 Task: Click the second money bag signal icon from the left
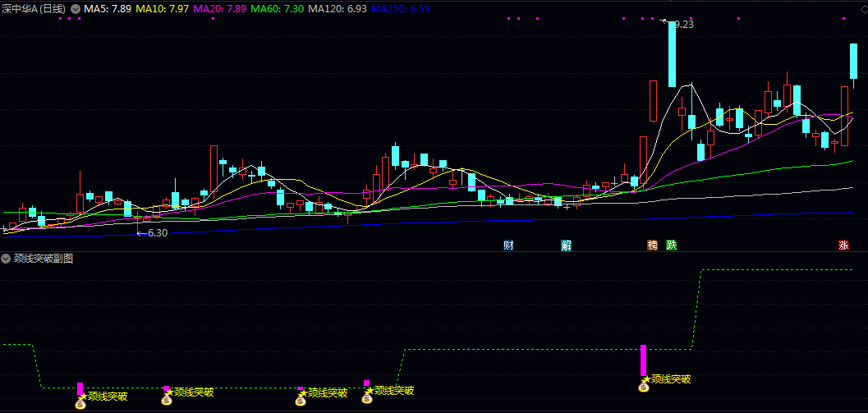167,399
